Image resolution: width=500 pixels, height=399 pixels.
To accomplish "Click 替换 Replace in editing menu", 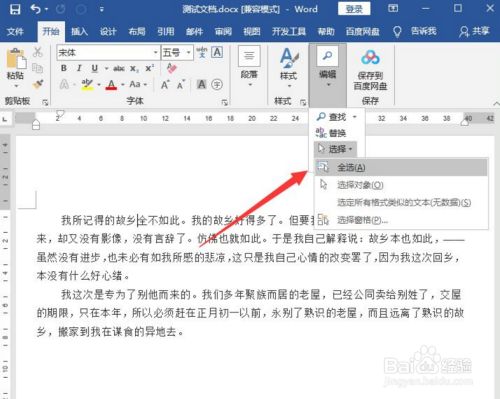I will point(331,133).
